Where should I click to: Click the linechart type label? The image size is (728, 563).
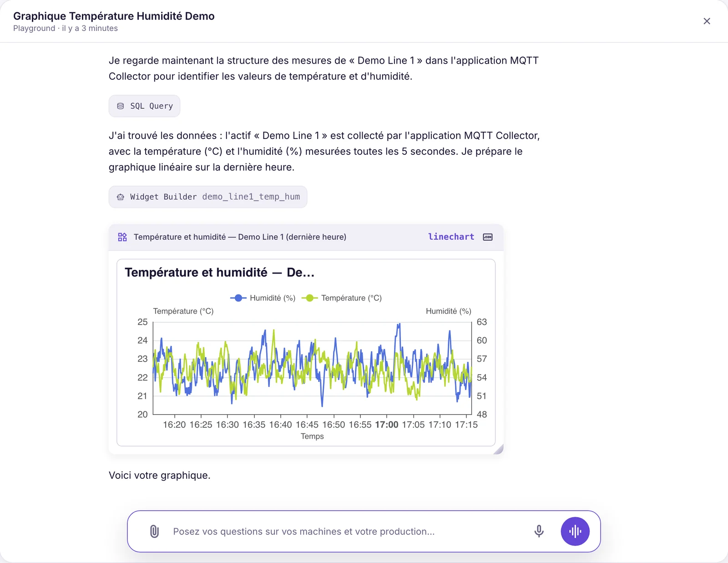(451, 237)
